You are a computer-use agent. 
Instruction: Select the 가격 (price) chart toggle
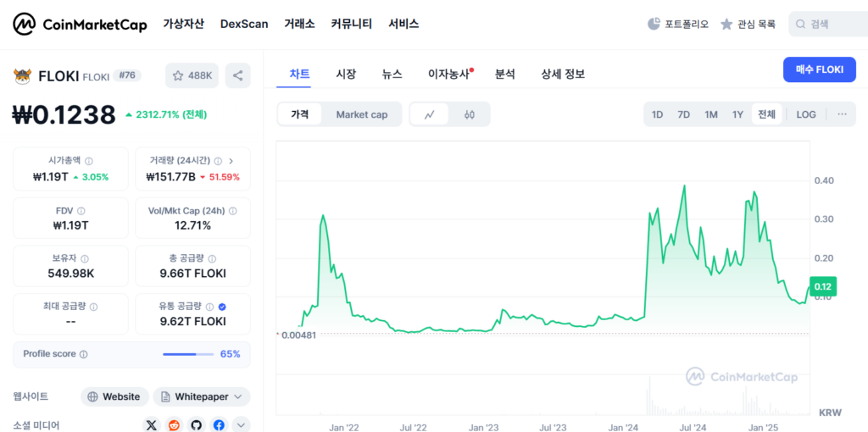point(299,114)
